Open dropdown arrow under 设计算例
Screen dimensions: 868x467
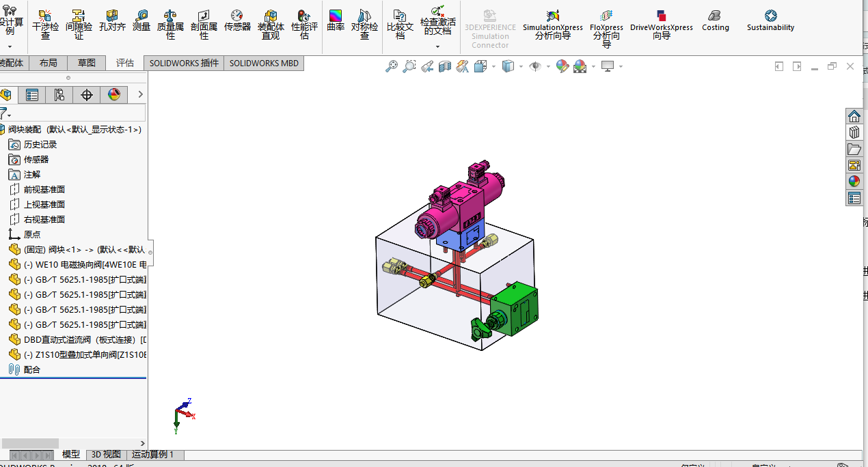pyautogui.click(x=10, y=46)
